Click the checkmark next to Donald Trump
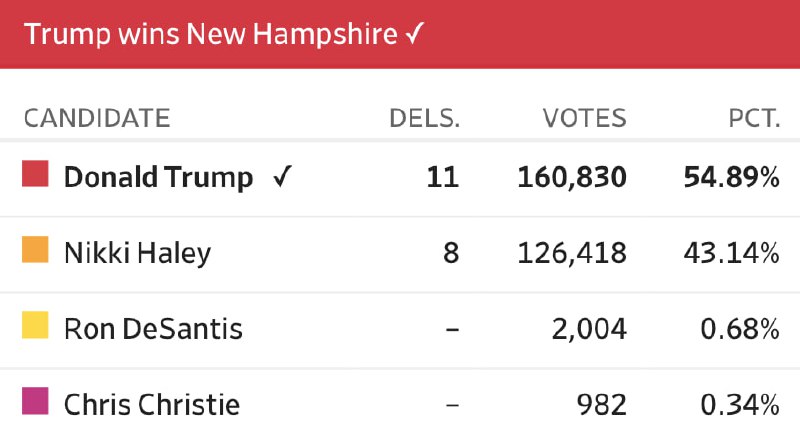Screen dimensions: 800x442 282,178
